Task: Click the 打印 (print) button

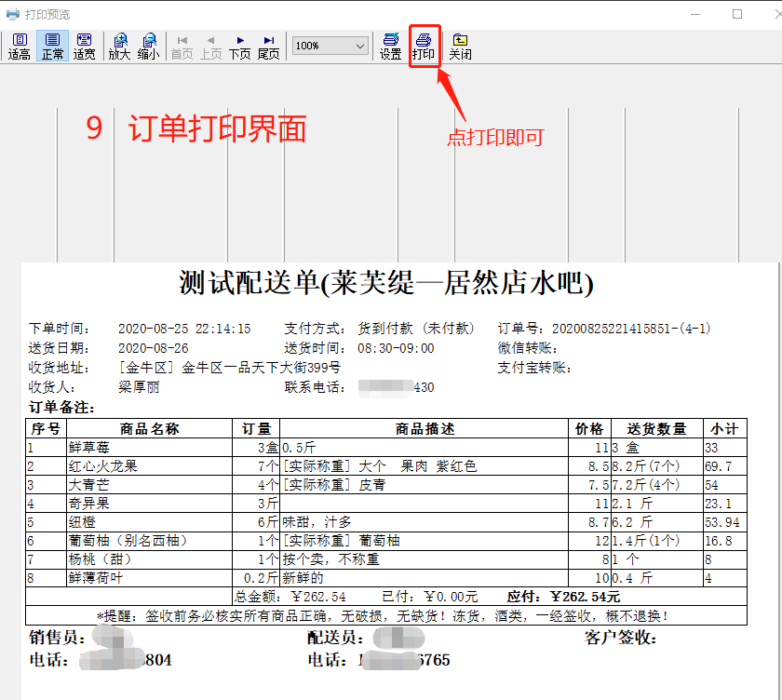Action: click(x=424, y=47)
